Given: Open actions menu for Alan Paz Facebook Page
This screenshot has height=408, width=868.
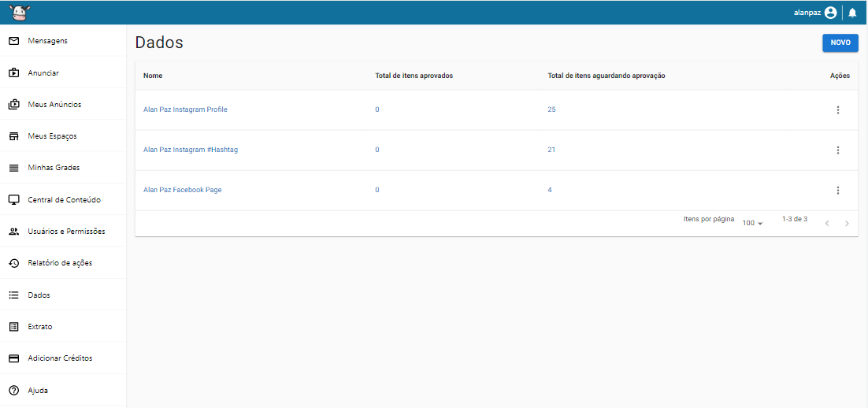Looking at the screenshot, I should 837,190.
